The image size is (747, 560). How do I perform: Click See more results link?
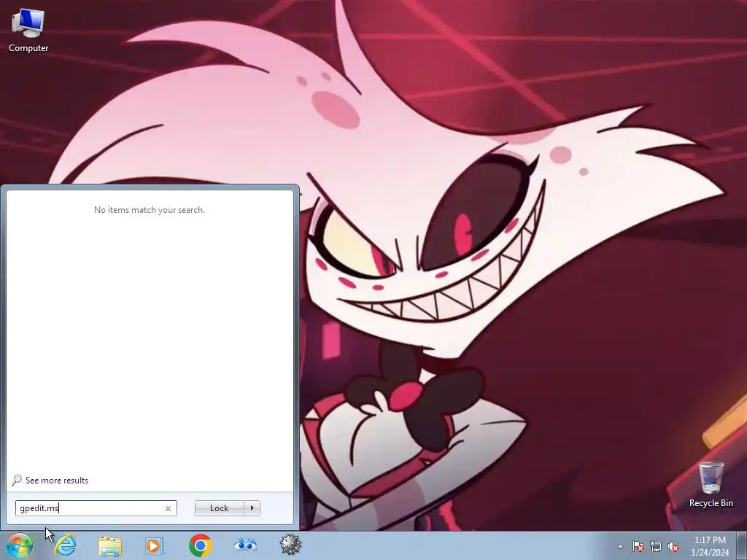(57, 481)
